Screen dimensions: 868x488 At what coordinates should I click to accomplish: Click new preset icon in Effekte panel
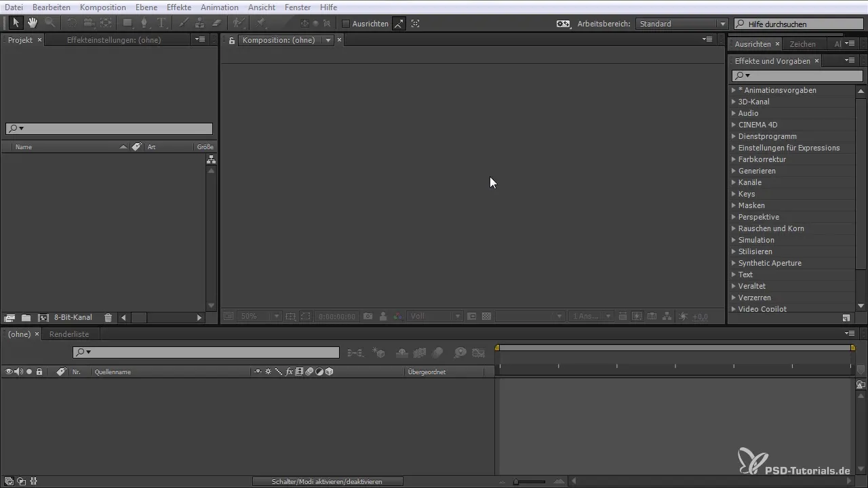tap(846, 317)
